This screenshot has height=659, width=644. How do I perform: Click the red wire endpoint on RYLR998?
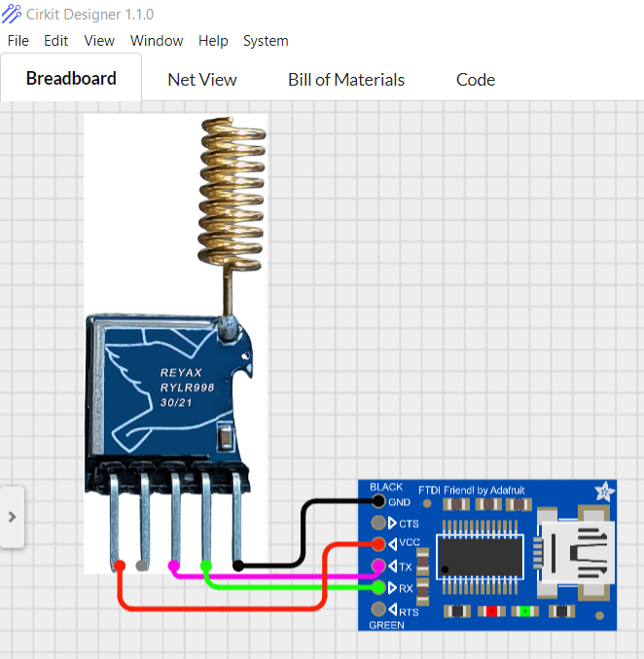pyautogui.click(x=120, y=566)
